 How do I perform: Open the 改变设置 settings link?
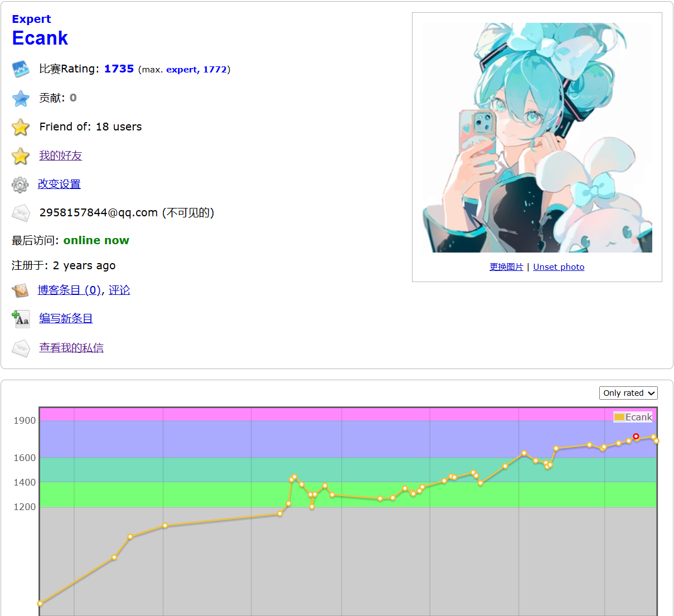tap(59, 184)
